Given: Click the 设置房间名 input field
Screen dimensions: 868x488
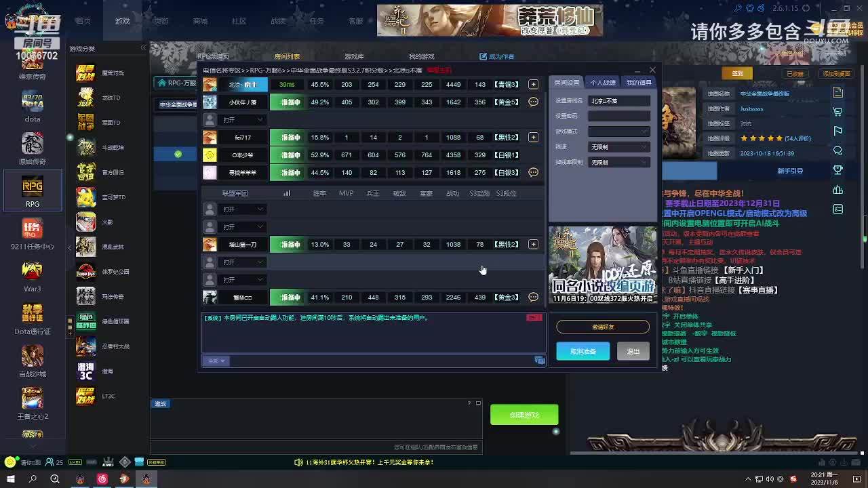Looking at the screenshot, I should tap(619, 101).
